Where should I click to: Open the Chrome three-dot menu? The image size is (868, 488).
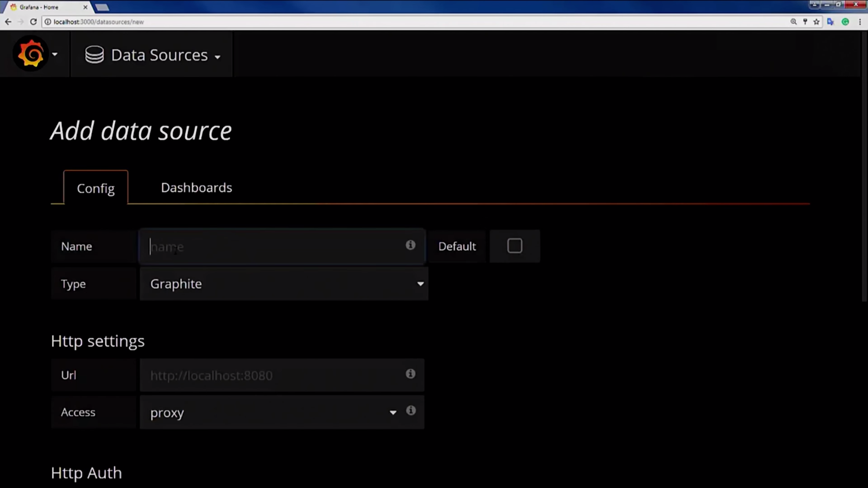[859, 22]
